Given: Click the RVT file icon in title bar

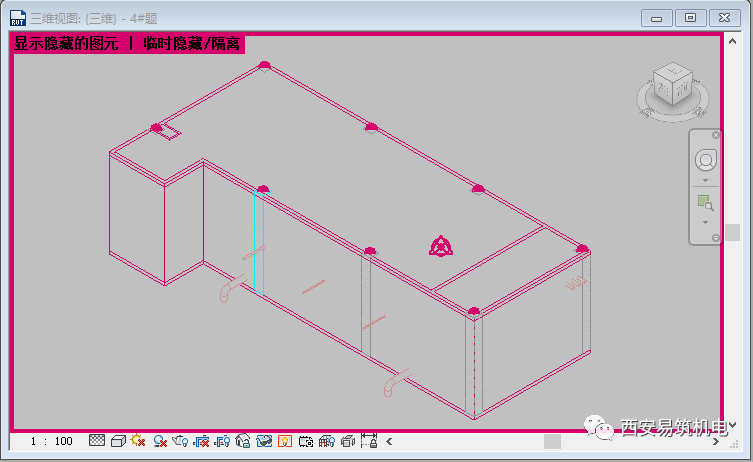Looking at the screenshot, I should pos(18,18).
